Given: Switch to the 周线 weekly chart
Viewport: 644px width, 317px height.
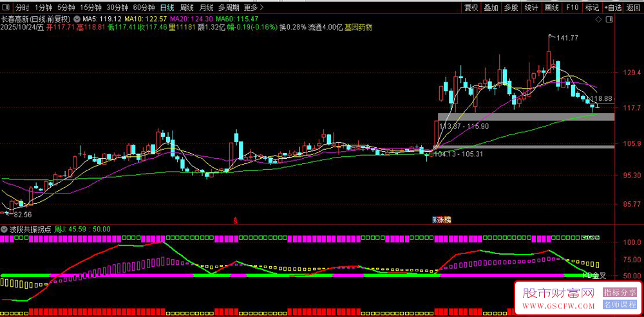Looking at the screenshot, I should tap(187, 8).
